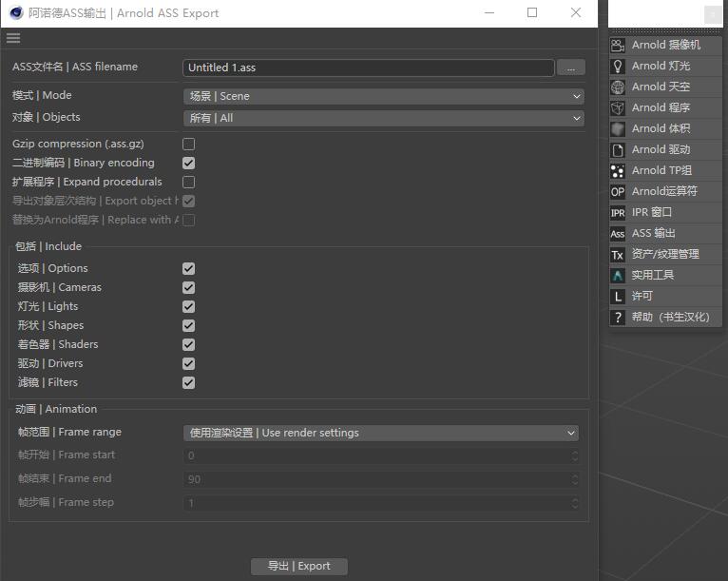This screenshot has height=581, width=728.
Task: Click the Arnold volume icon
Action: tap(618, 128)
